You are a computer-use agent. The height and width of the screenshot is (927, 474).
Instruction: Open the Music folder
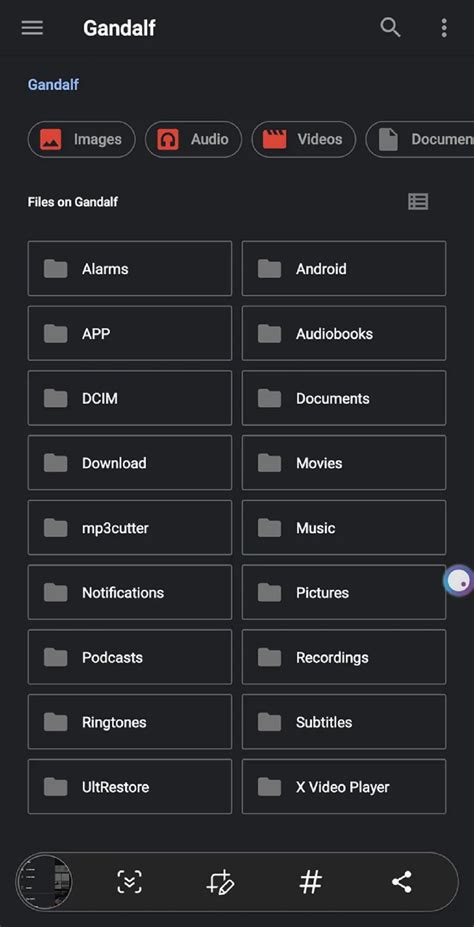pos(343,527)
